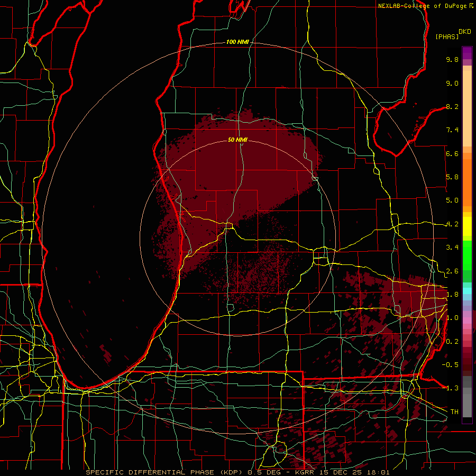Click the 100 NMI range ring label
The width and height of the screenshot is (476, 476).
[x=237, y=42]
